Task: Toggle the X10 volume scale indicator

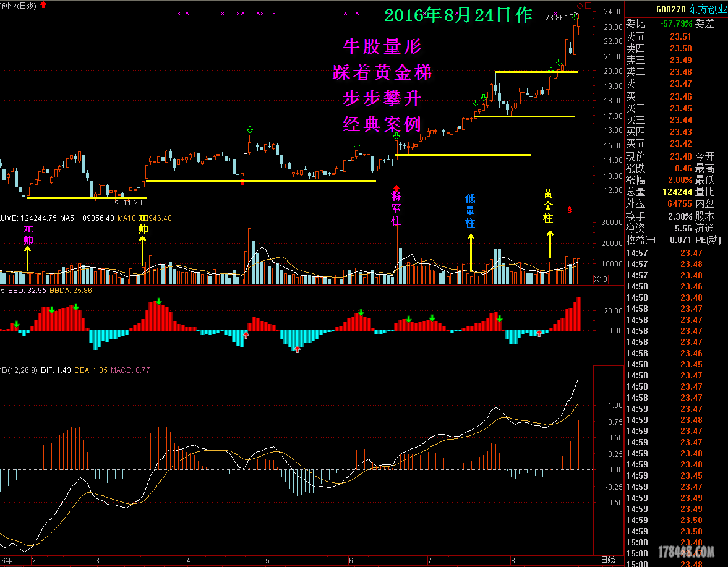Action: pyautogui.click(x=599, y=279)
